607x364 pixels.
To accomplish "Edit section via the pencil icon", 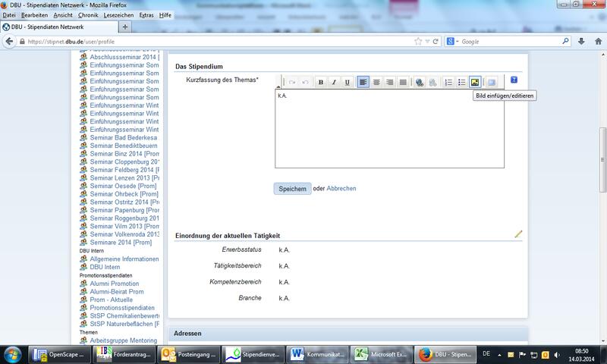I will click(x=518, y=234).
